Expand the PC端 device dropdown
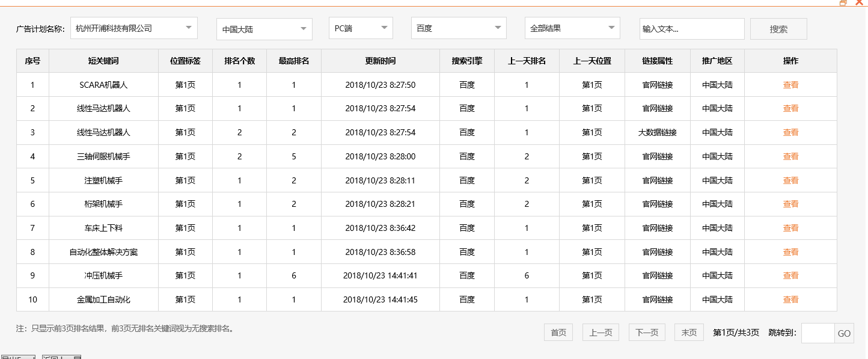The height and width of the screenshot is (359, 868). (359, 27)
